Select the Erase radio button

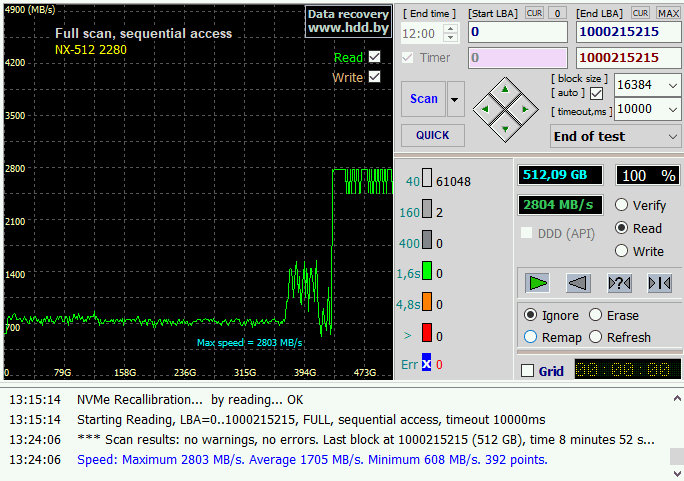[x=595, y=315]
